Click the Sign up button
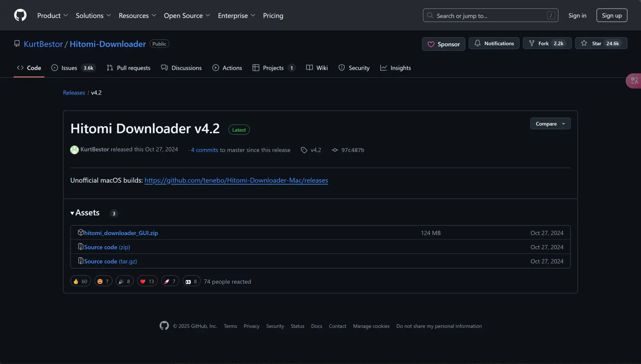Image resolution: width=641 pixels, height=364 pixels. [x=612, y=15]
